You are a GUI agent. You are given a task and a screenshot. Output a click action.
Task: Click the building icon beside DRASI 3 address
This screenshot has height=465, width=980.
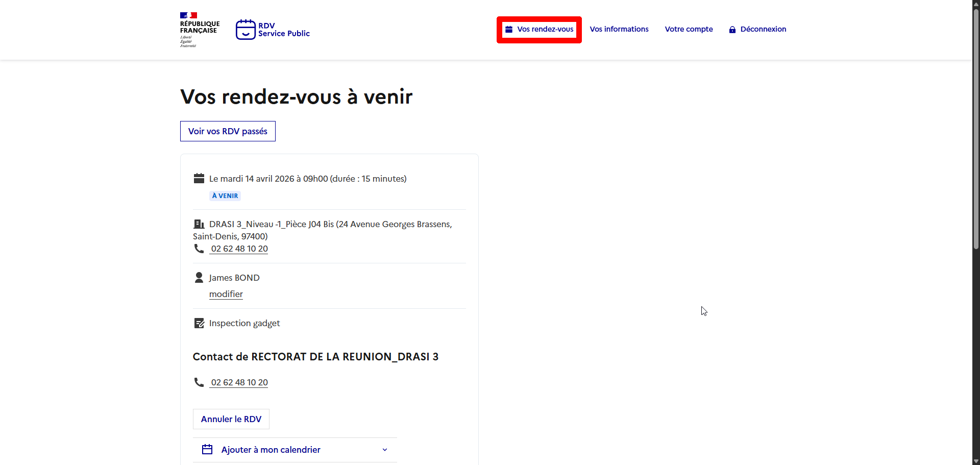(199, 224)
